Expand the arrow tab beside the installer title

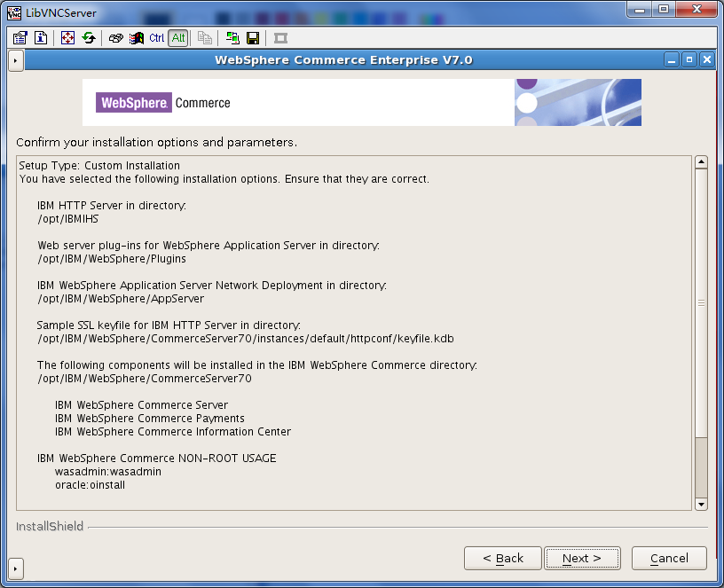coord(16,60)
